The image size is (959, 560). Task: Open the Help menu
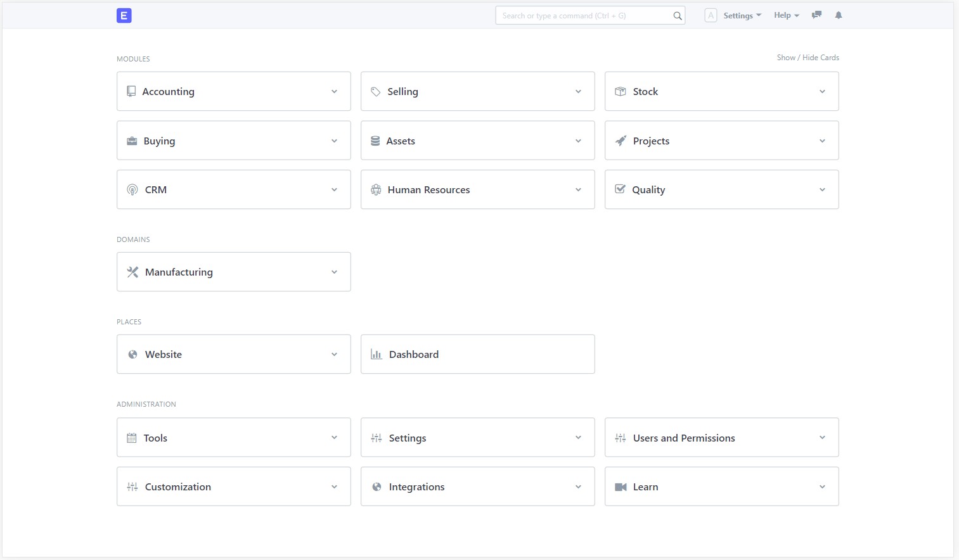786,16
